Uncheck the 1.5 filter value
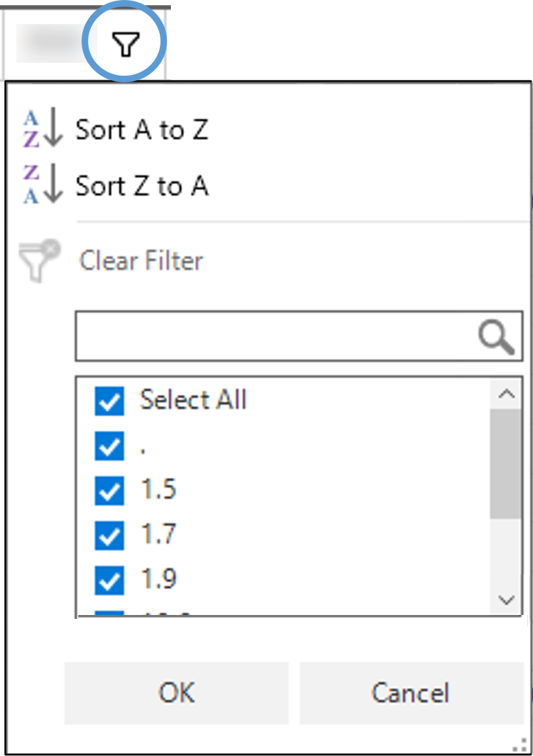 109,490
